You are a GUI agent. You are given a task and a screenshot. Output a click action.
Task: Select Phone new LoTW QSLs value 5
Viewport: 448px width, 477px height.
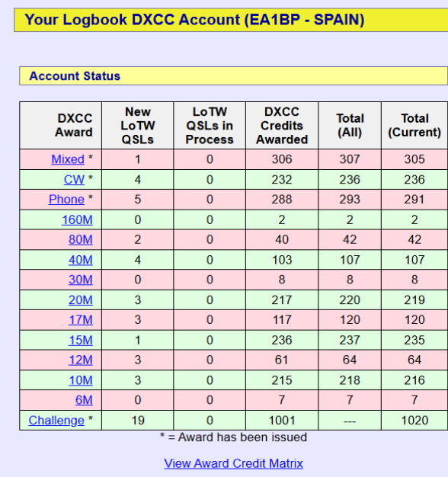click(x=138, y=199)
